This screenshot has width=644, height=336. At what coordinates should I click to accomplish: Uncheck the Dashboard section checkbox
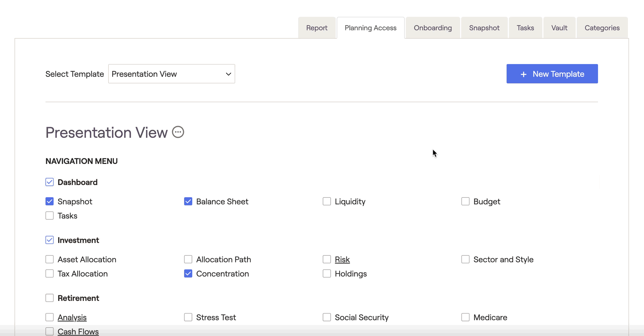[50, 182]
